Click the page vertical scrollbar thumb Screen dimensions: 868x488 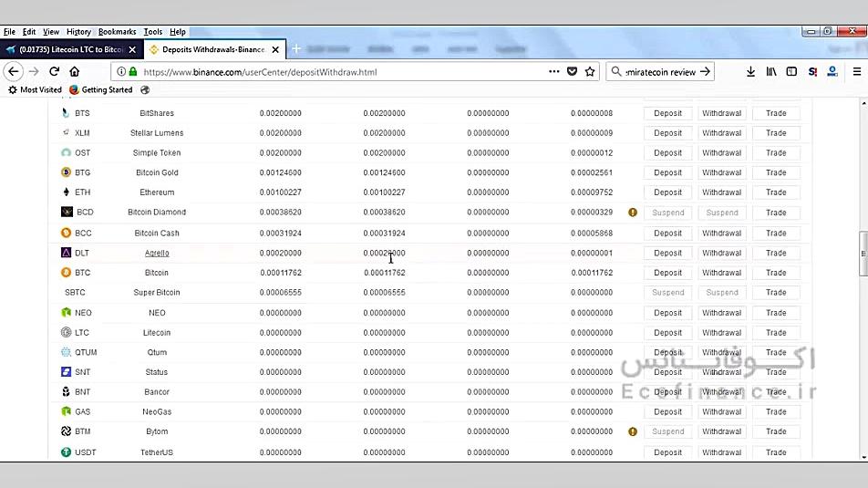click(x=863, y=254)
